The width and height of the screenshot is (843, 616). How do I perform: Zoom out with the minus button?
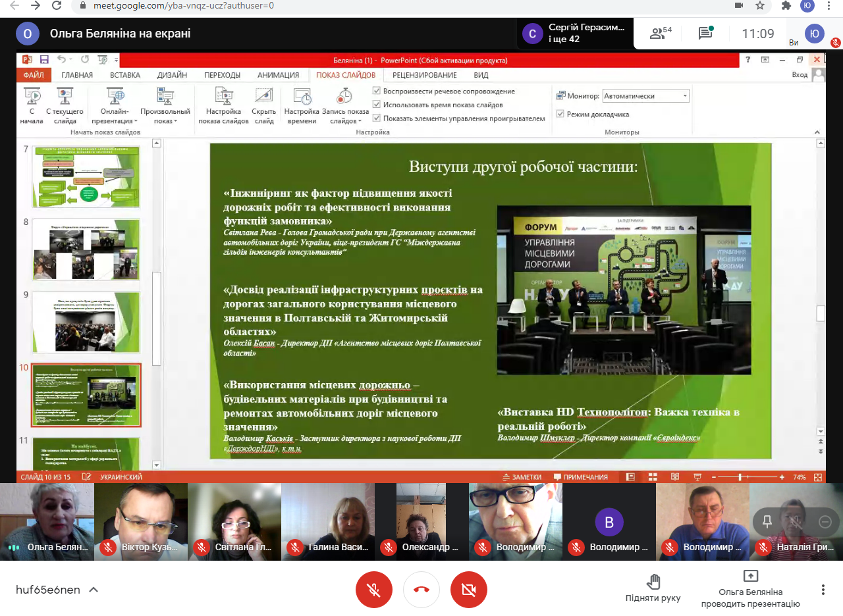pyautogui.click(x=714, y=477)
